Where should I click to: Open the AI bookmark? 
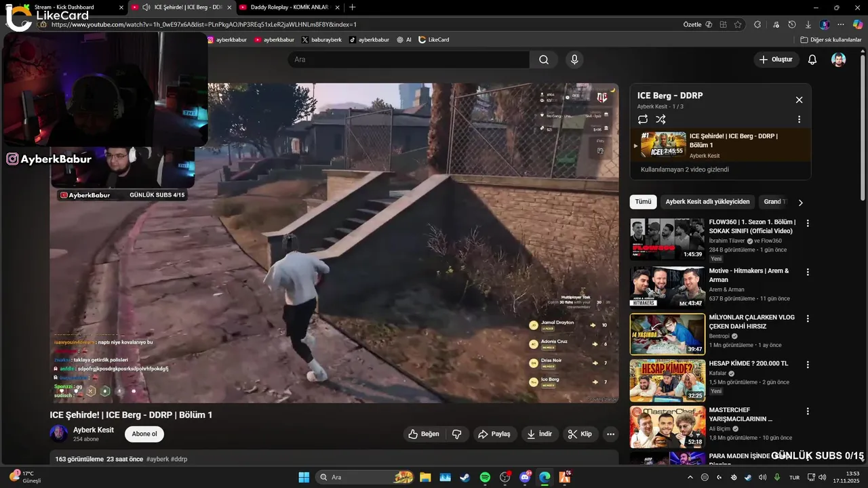coord(404,40)
